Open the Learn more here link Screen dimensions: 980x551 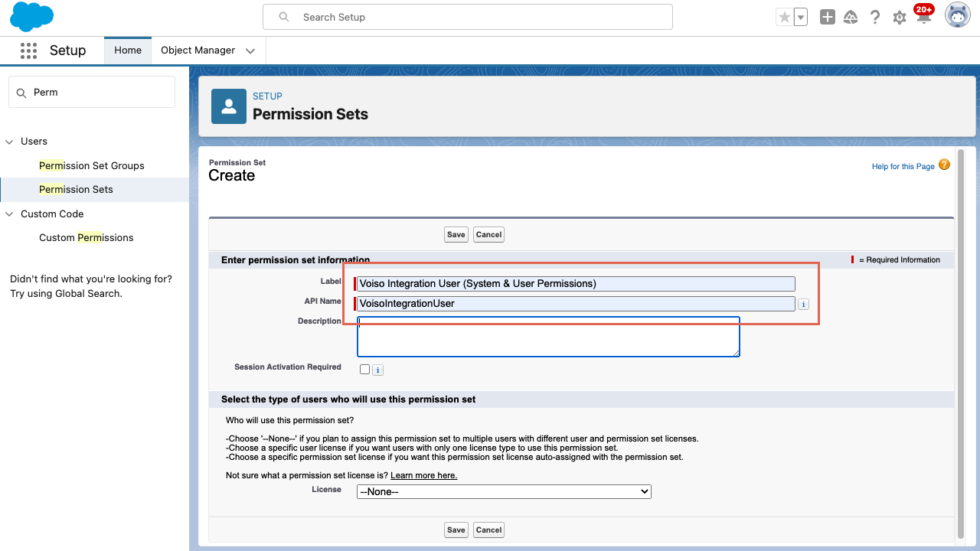pyautogui.click(x=423, y=475)
